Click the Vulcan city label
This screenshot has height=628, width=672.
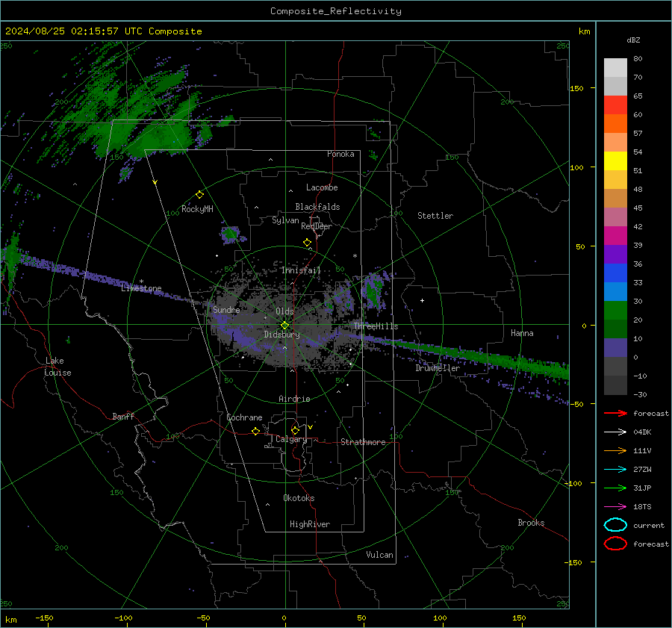tap(379, 555)
